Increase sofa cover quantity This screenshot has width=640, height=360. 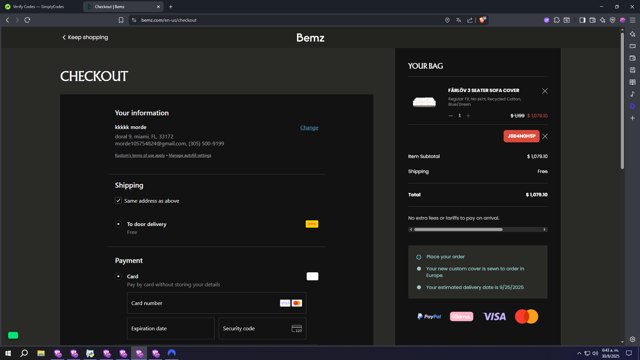tap(468, 116)
